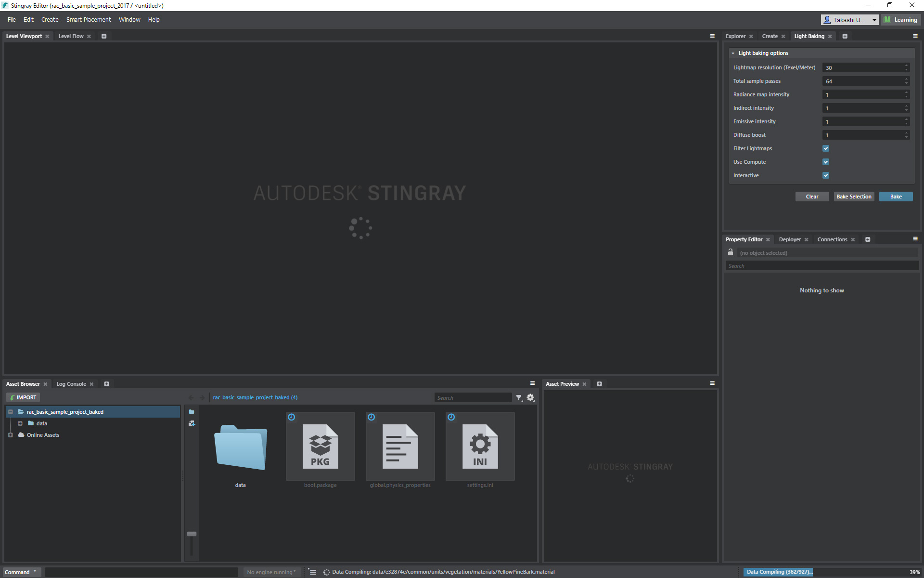
Task: Open the Command dropdown in status bar
Action: tap(21, 572)
